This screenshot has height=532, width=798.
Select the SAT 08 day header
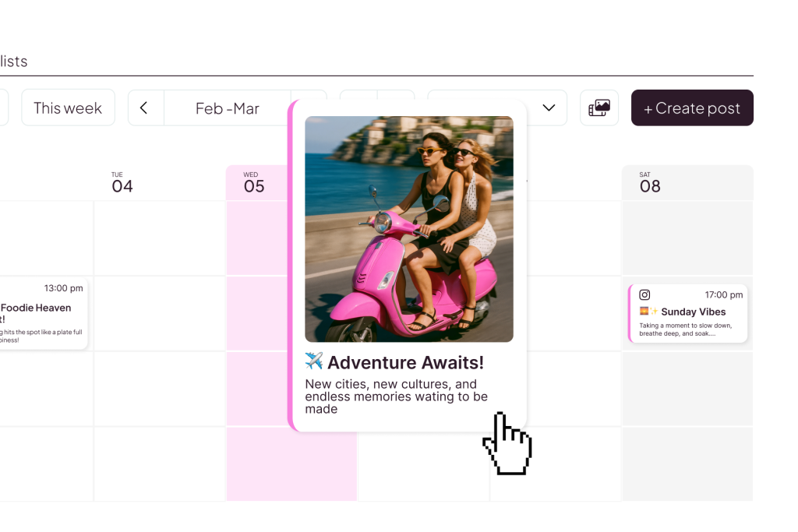pyautogui.click(x=650, y=182)
